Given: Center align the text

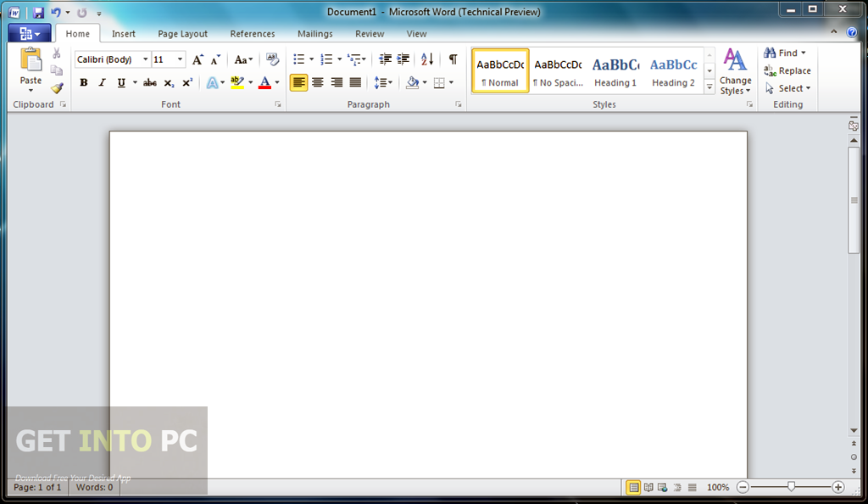Looking at the screenshot, I should [318, 83].
